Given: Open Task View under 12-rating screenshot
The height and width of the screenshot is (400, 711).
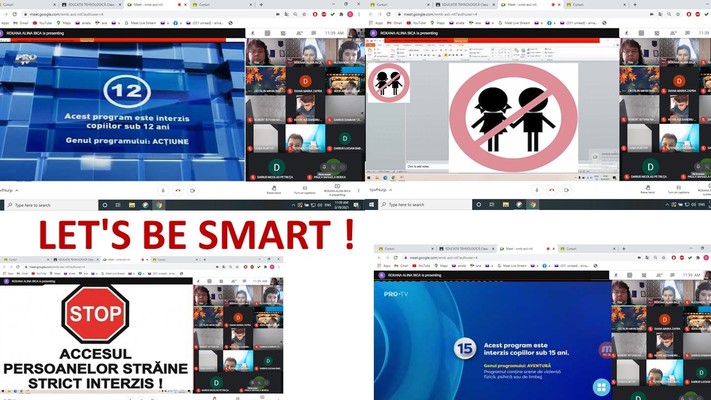Looking at the screenshot, I should coord(118,205).
